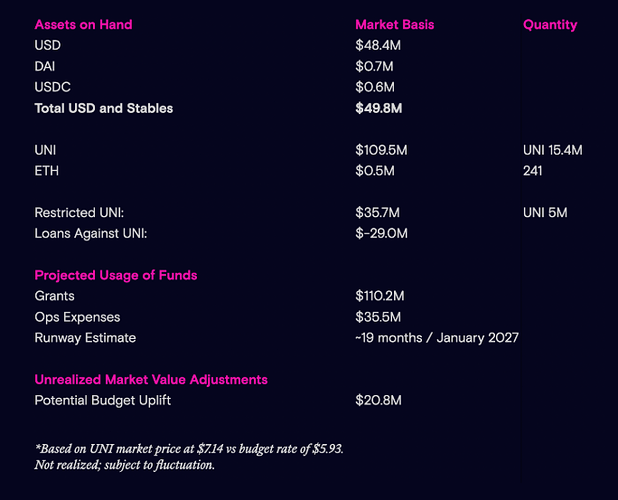Select the DAI row label
This screenshot has width=618, height=500.
tap(45, 66)
